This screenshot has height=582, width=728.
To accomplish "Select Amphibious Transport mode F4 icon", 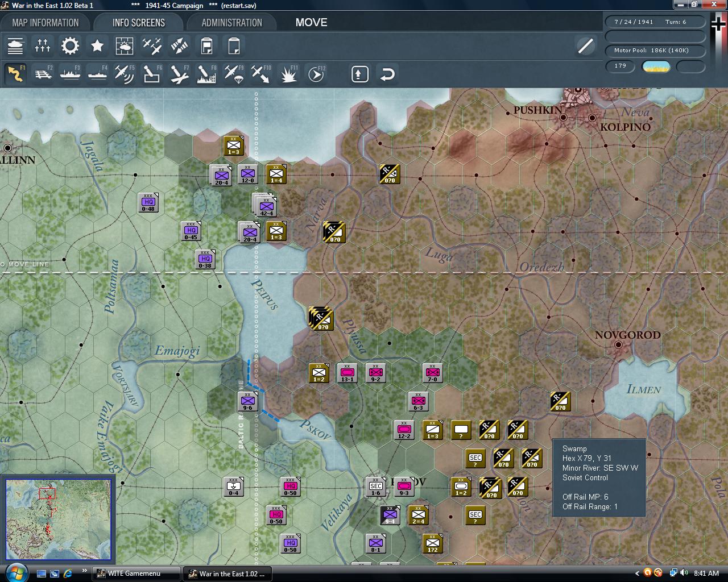I will click(97, 74).
